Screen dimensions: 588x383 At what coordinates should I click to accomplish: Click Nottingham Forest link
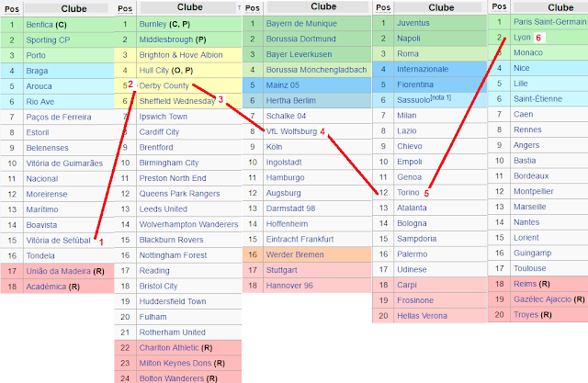pos(174,255)
